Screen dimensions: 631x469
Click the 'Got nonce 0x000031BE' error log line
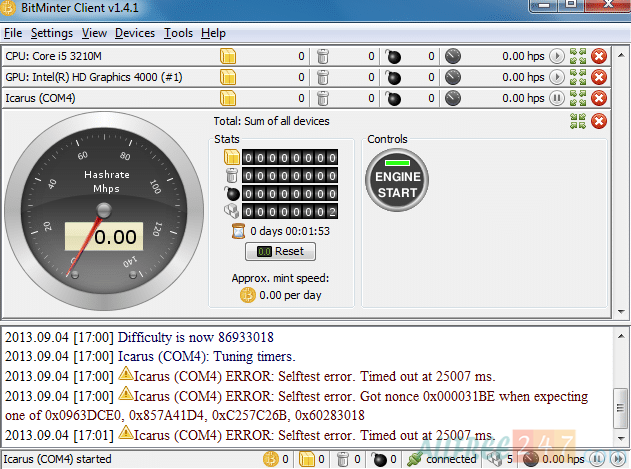(x=296, y=406)
